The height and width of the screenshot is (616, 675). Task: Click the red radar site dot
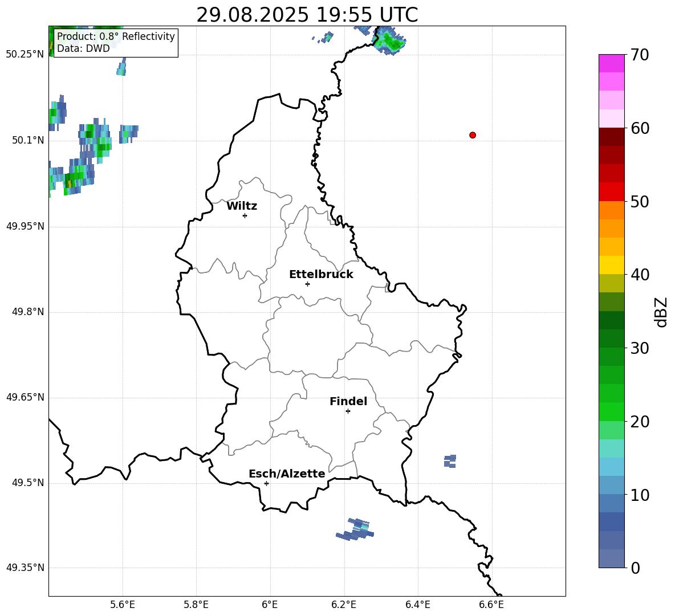pos(472,135)
